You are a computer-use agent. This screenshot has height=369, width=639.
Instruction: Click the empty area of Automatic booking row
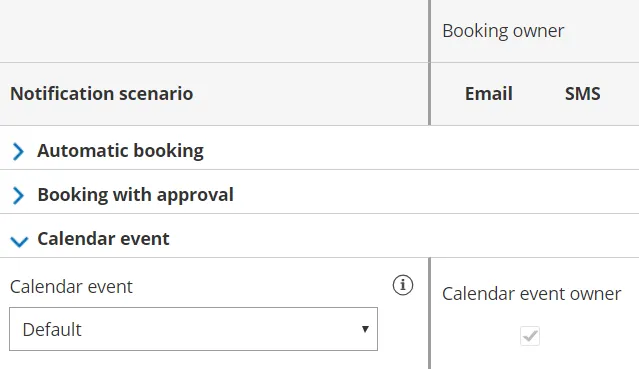coord(420,148)
